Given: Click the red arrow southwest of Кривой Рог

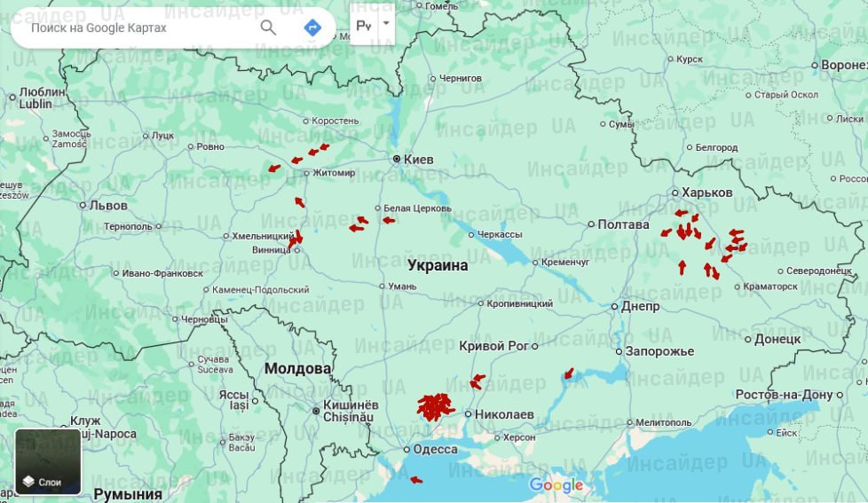Looking at the screenshot, I should [x=477, y=381].
